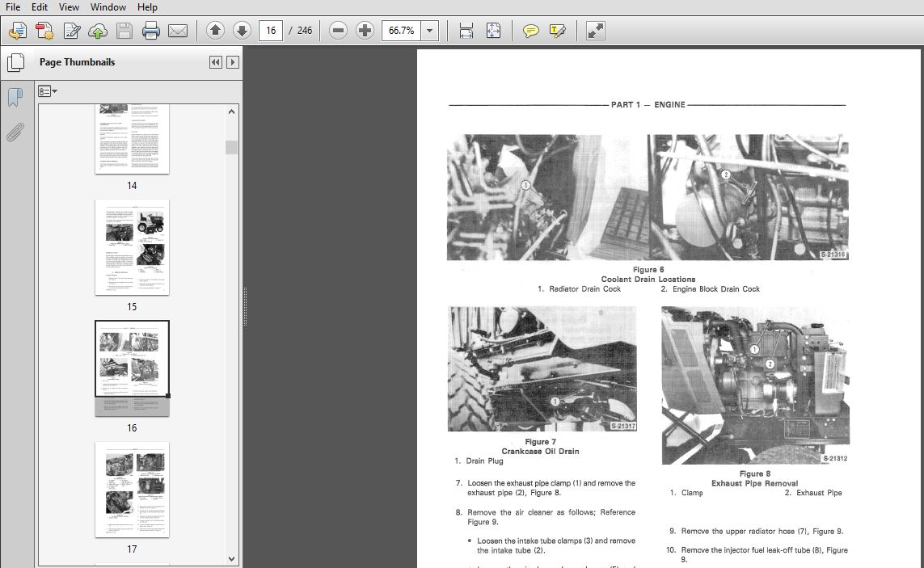
Task: Click 'Crankcase Oil Drain' caption
Action: 540,452
